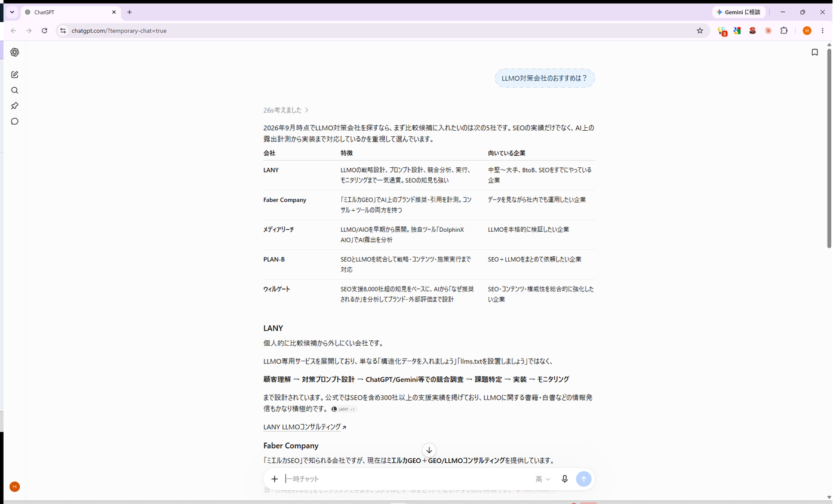Click the LANY cell in table

coord(271,170)
